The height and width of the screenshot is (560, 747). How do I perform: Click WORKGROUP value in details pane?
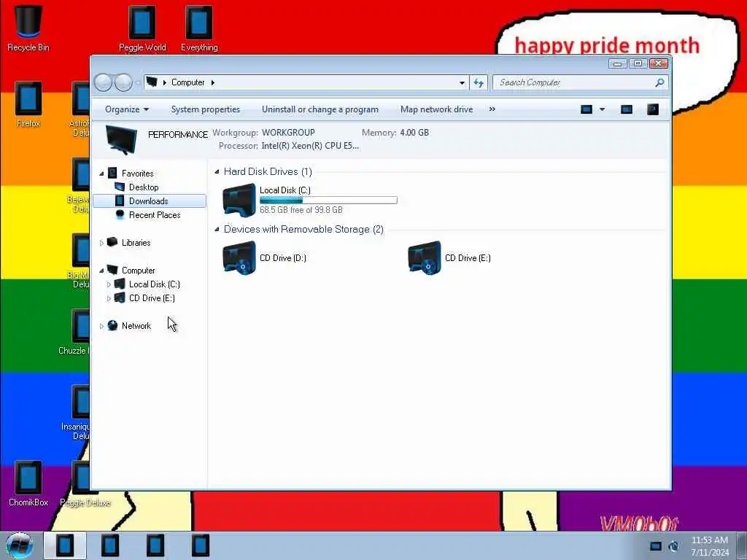[x=288, y=133]
